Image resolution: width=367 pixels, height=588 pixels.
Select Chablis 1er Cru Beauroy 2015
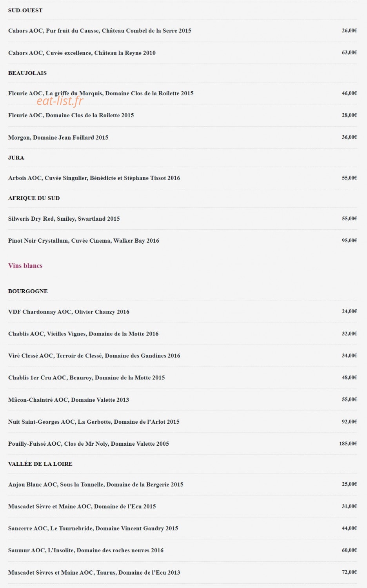pyautogui.click(x=86, y=377)
